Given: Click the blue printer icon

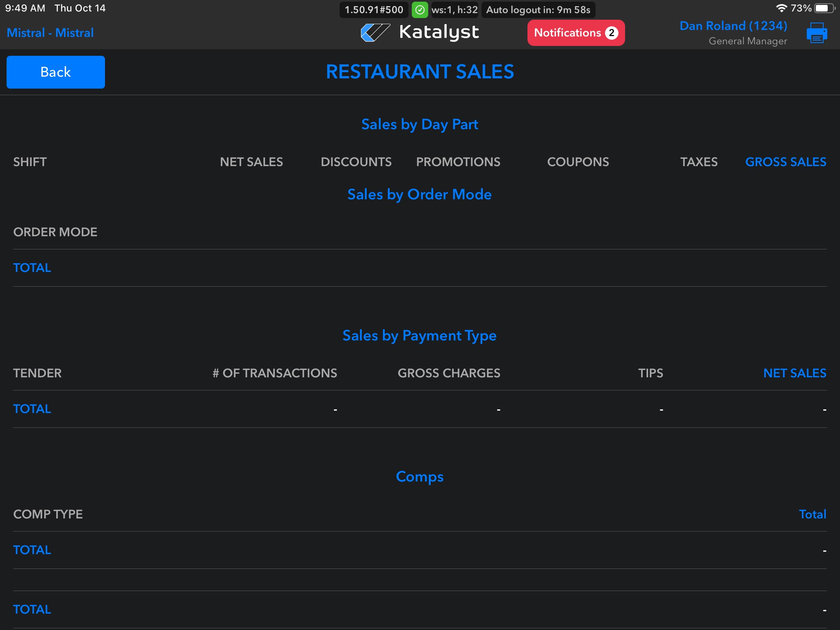Looking at the screenshot, I should [x=817, y=33].
